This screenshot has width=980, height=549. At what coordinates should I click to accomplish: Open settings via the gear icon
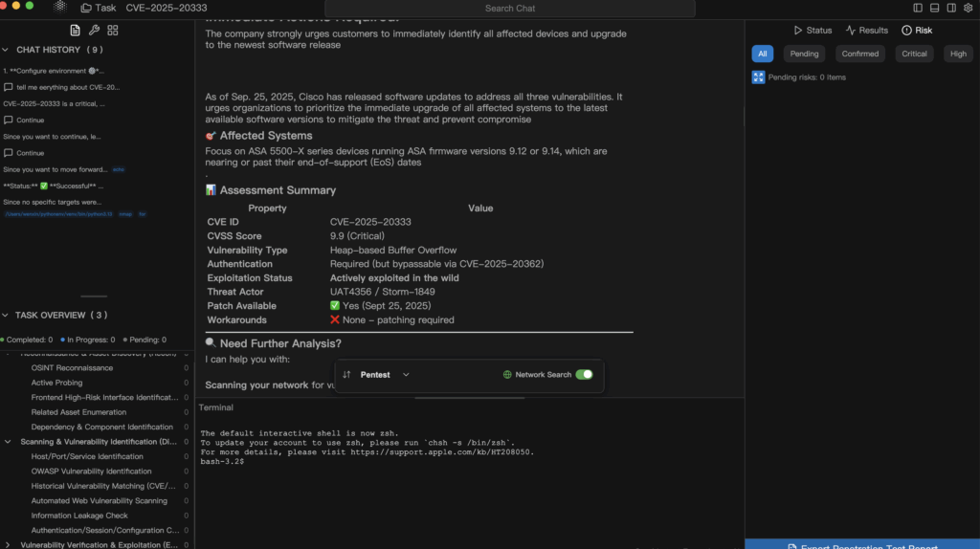pyautogui.click(x=969, y=8)
